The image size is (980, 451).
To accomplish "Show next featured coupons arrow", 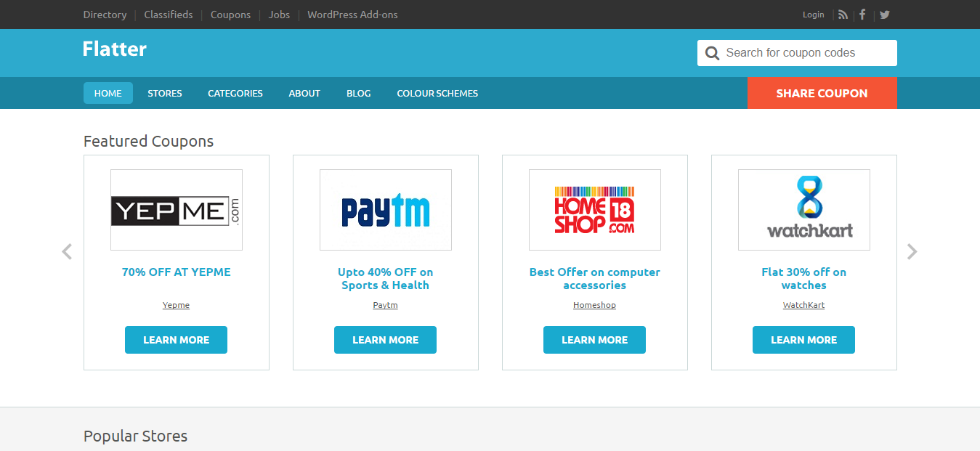I will click(912, 251).
